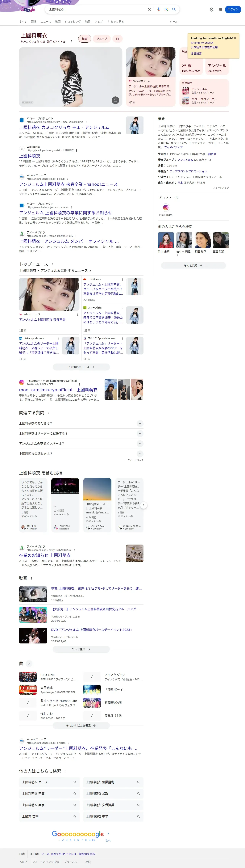Open ウィキペディア link in overview
The image size is (245, 868).
(x=173, y=147)
